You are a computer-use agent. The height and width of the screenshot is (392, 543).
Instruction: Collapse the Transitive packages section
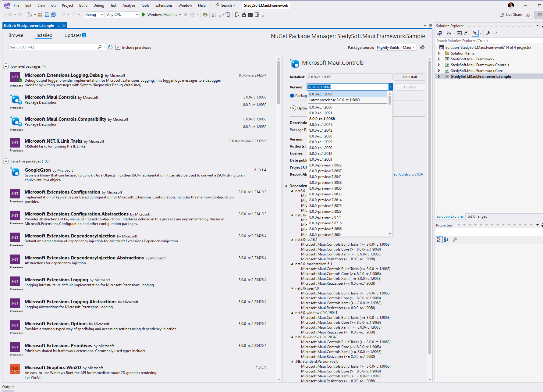click(x=5, y=161)
